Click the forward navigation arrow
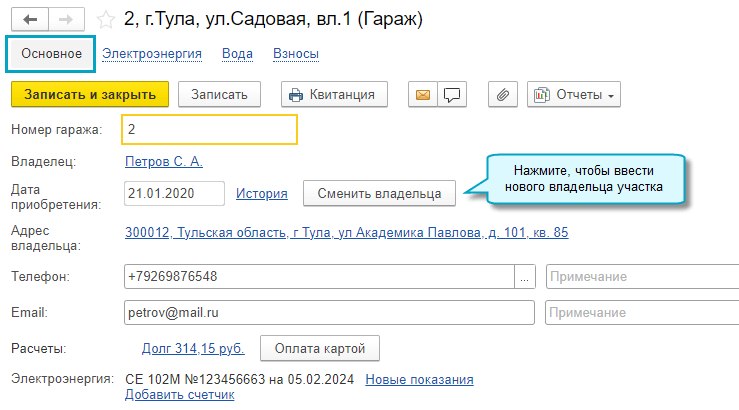 [x=66, y=19]
